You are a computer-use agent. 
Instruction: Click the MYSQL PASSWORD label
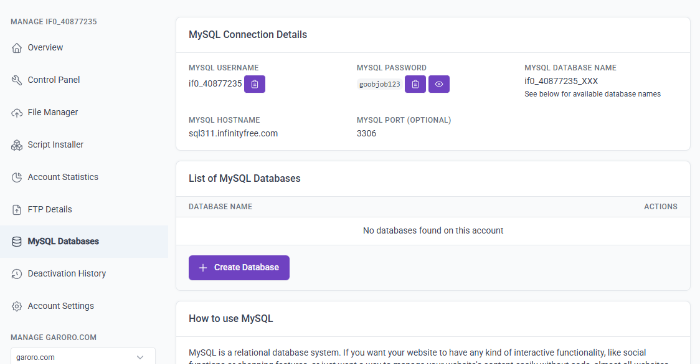click(391, 68)
